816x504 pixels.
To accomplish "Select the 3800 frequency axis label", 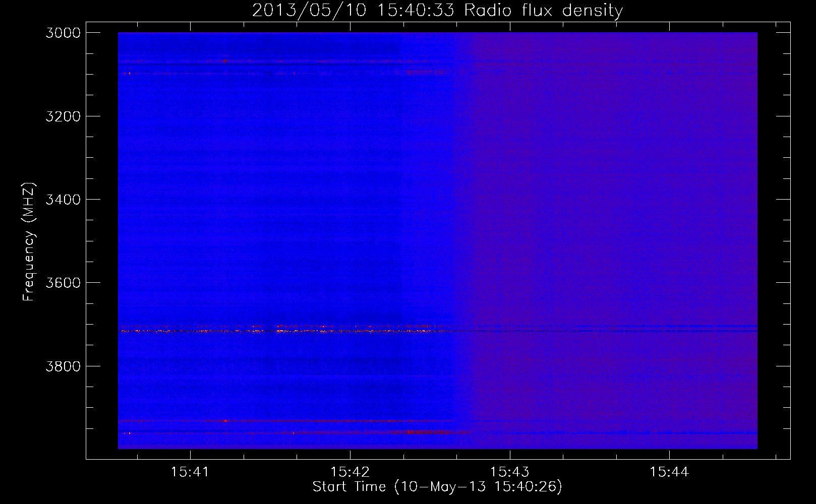I will (63, 366).
